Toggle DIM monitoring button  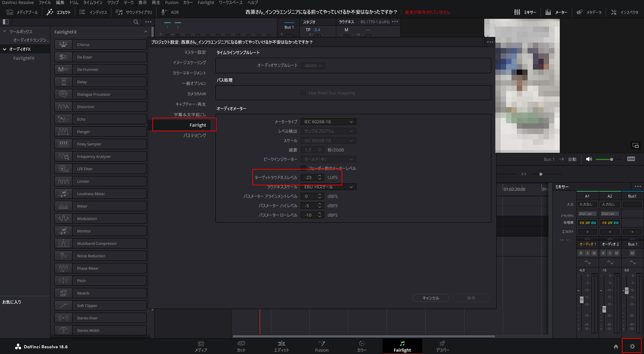tap(631, 159)
